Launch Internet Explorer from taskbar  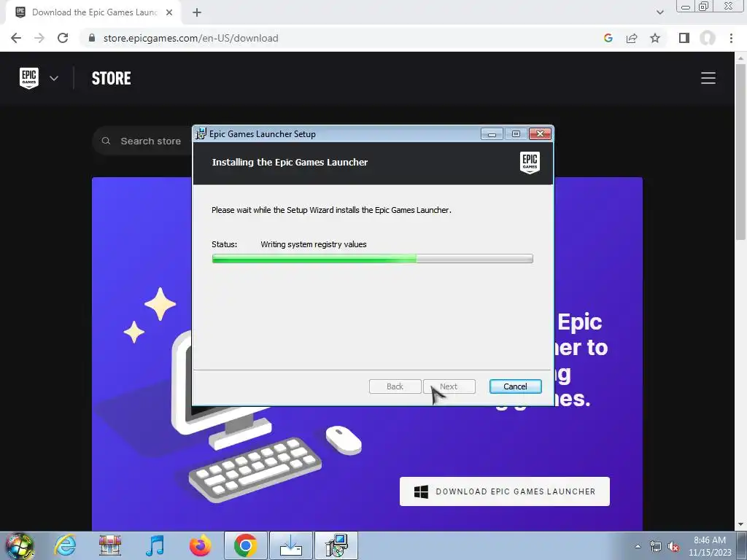click(65, 545)
